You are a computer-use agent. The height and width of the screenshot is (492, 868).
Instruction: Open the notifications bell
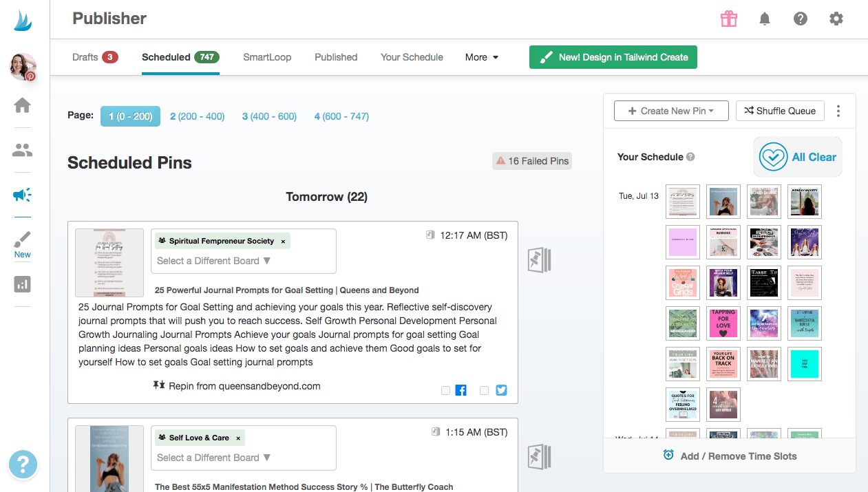tap(765, 19)
